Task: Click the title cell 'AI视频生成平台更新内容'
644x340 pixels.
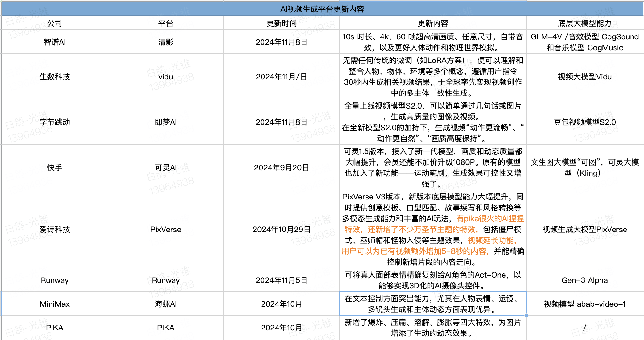Action: coord(322,9)
